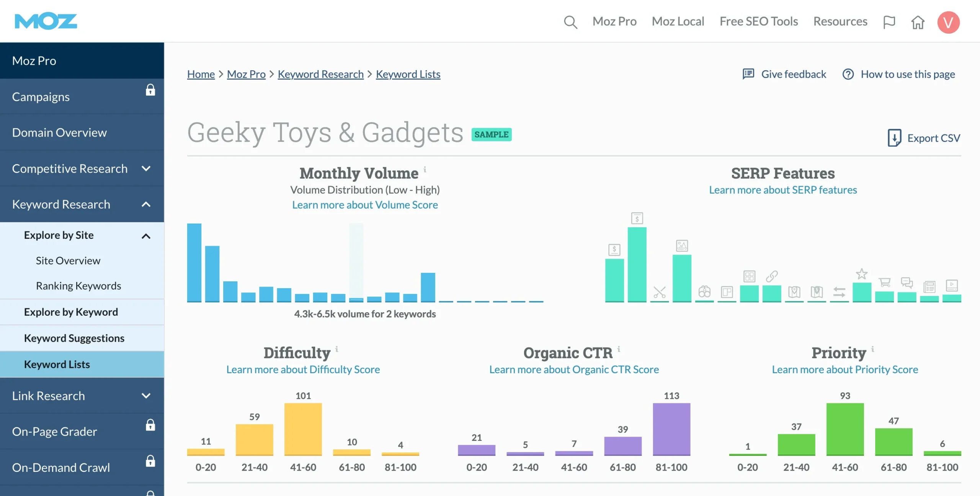Click the scissors SERP feature icon
Image resolution: width=980 pixels, height=496 pixels.
click(x=660, y=292)
